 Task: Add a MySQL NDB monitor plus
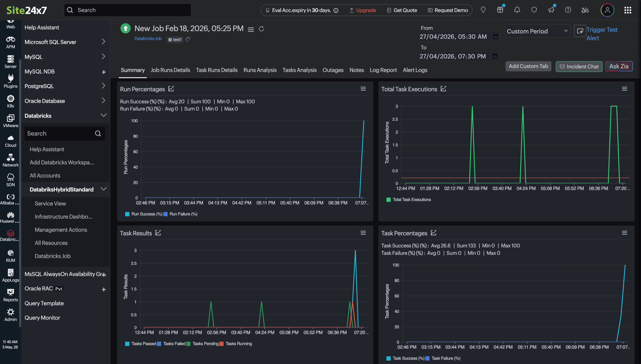(x=104, y=72)
